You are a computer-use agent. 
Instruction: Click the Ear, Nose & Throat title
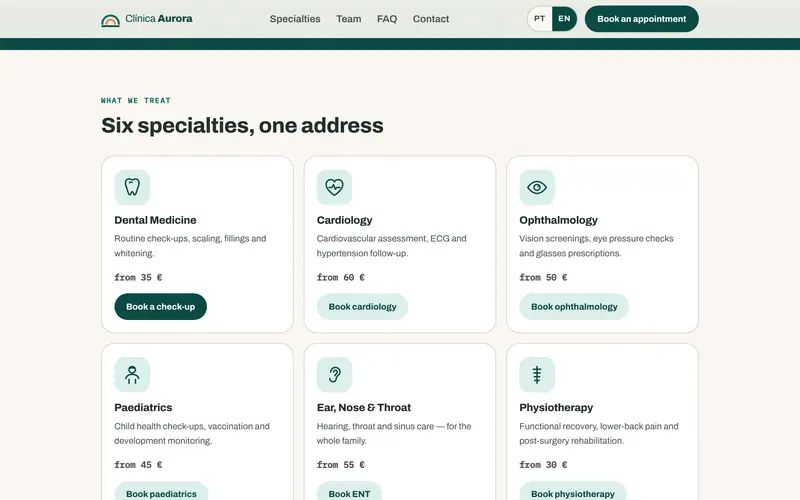click(x=364, y=407)
